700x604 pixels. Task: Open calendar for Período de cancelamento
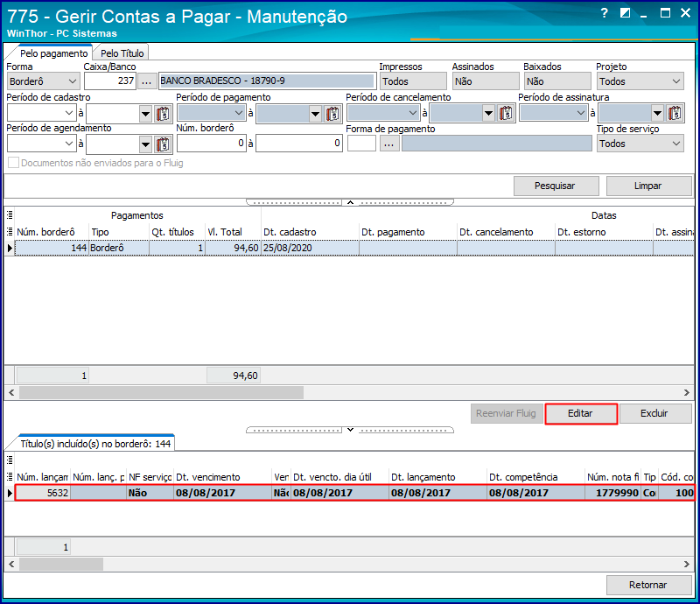[506, 114]
